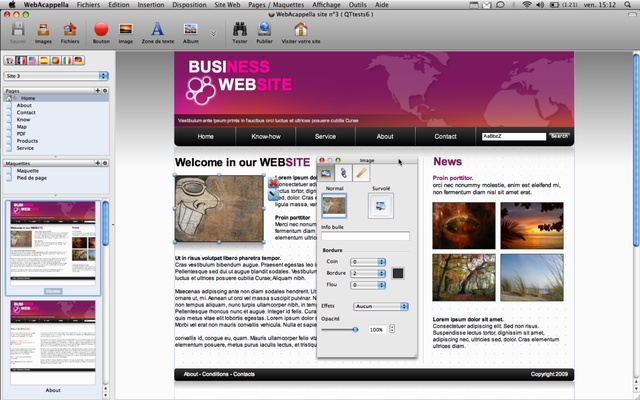Open the Coin value dropdown
Image resolution: width=640 pixels, height=400 pixels.
click(368, 262)
